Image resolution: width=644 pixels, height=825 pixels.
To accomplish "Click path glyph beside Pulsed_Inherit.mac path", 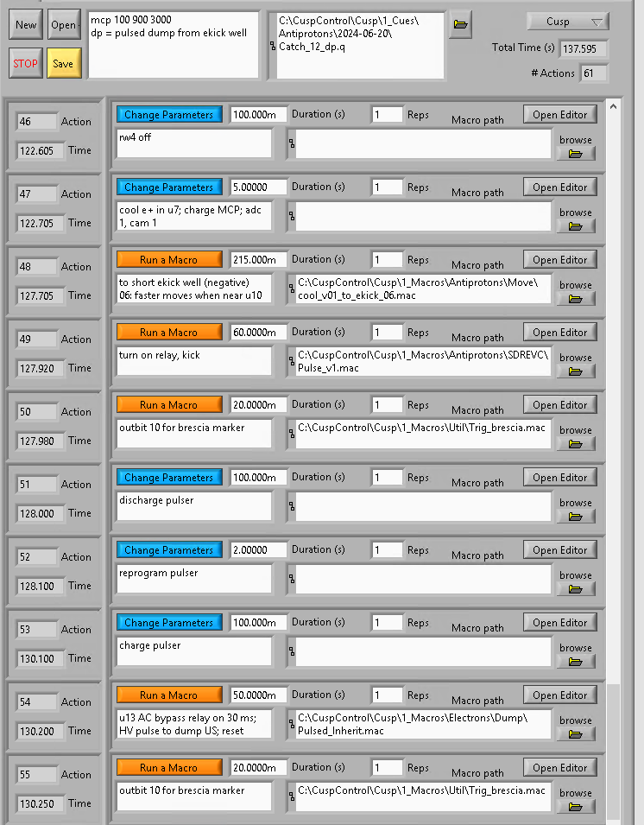I will [291, 724].
